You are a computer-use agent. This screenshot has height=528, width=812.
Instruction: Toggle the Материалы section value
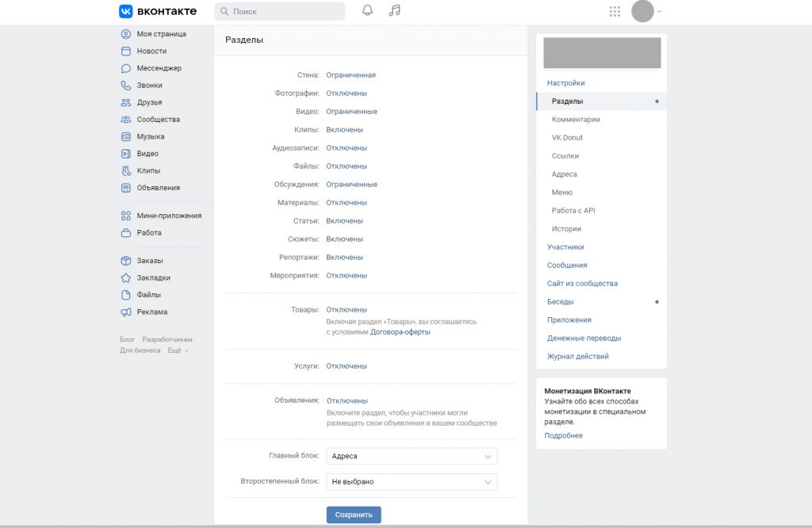coord(347,202)
